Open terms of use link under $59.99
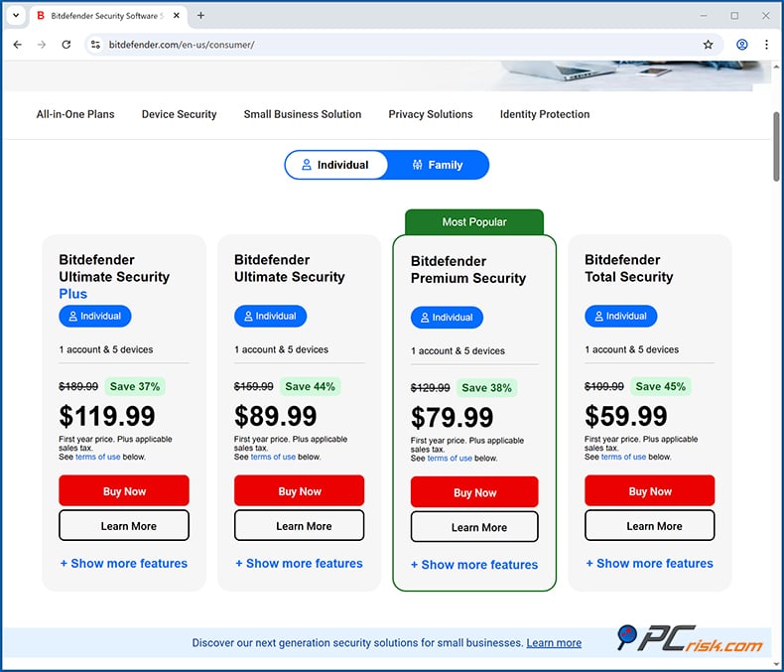 point(623,457)
